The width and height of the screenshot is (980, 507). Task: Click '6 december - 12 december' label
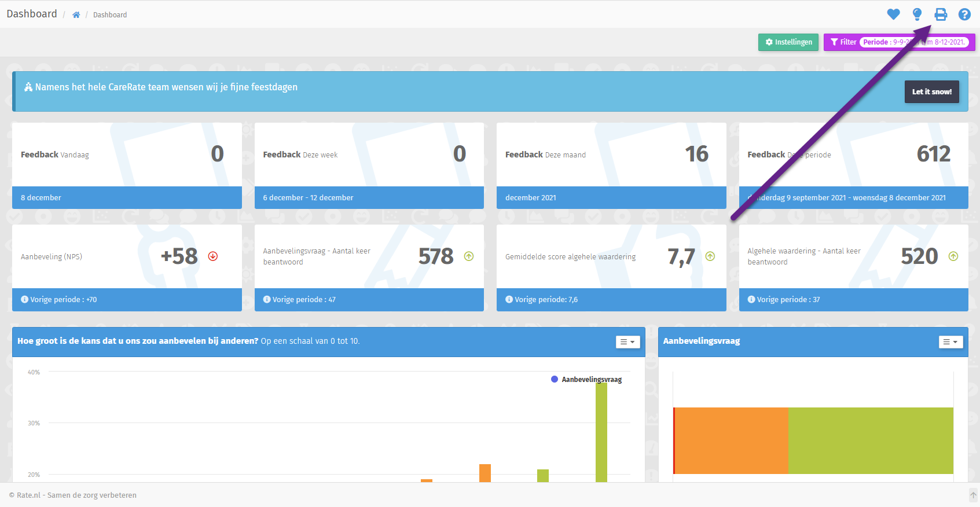(308, 198)
